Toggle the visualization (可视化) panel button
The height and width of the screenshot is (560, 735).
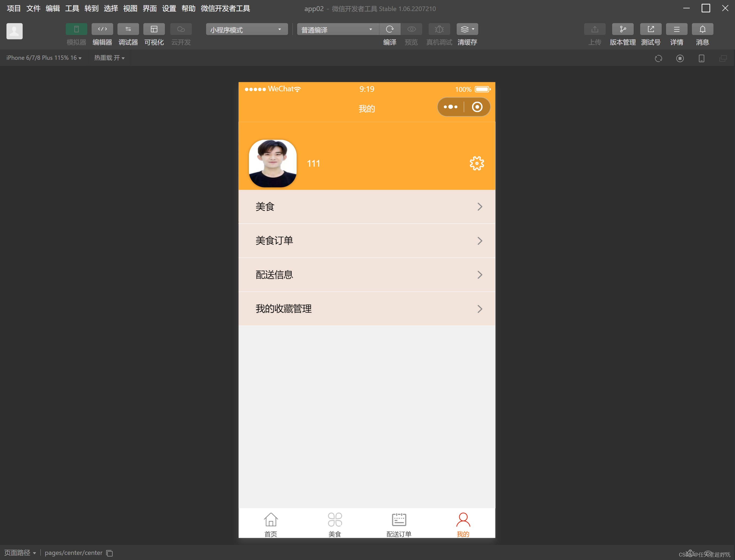[x=154, y=29]
